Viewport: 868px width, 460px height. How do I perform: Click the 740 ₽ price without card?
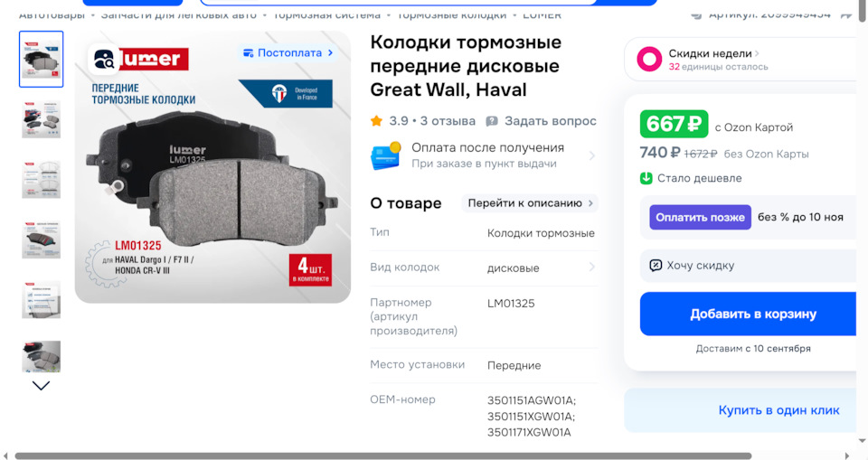click(x=660, y=153)
